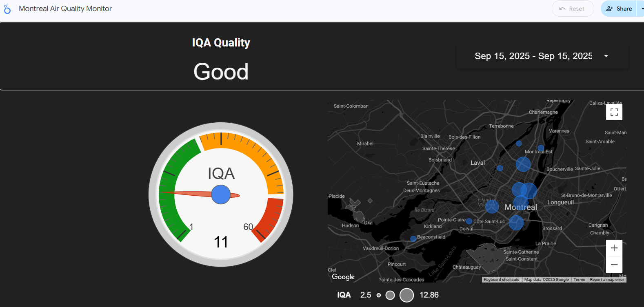Zoom in on the map
644x307 pixels.
tap(614, 248)
